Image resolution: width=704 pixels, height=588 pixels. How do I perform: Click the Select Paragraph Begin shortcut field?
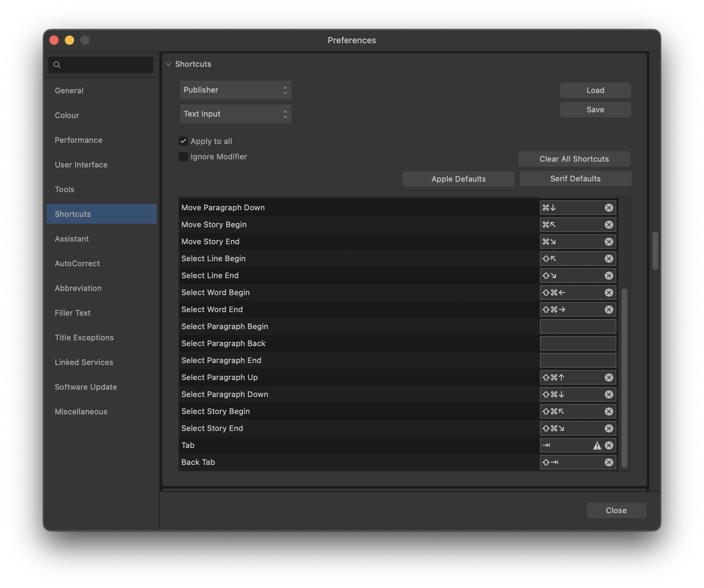coord(577,326)
